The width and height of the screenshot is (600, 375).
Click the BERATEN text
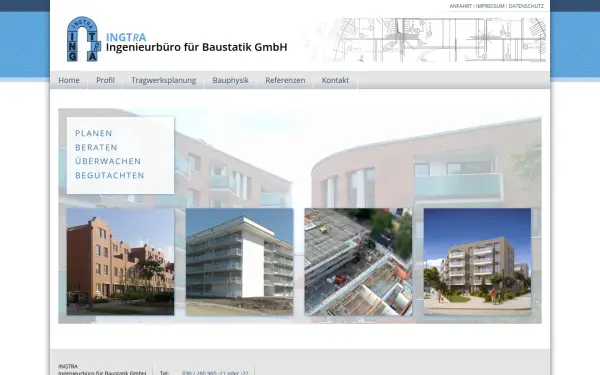click(96, 147)
